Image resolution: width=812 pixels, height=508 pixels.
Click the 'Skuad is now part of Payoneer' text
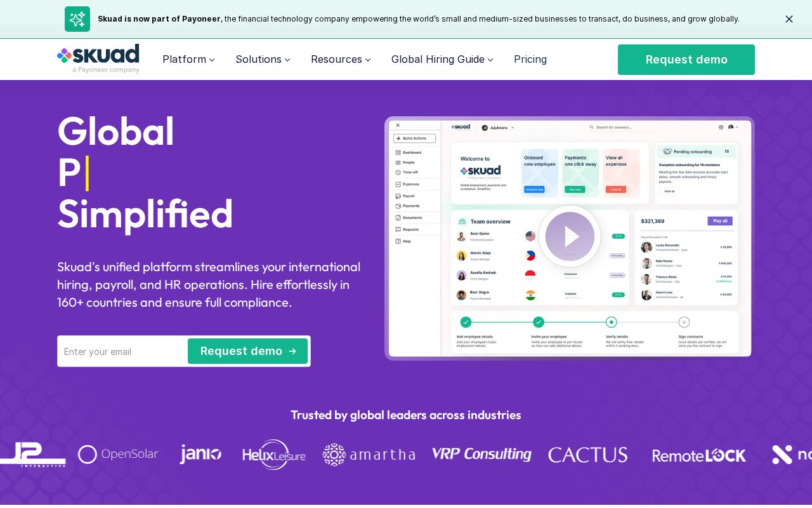coord(159,19)
